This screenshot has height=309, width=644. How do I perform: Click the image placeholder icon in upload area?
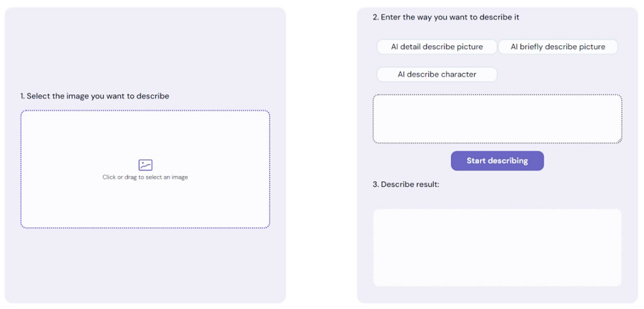pos(145,165)
